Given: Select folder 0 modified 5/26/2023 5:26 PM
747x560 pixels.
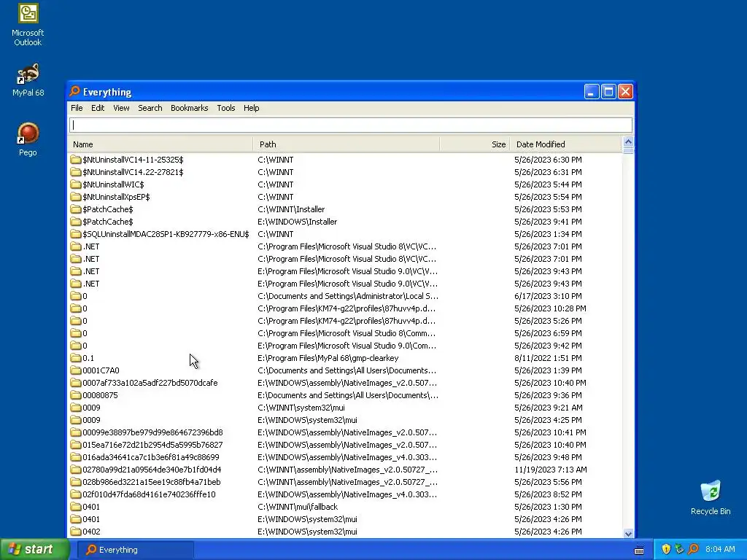Looking at the screenshot, I should 85,321.
